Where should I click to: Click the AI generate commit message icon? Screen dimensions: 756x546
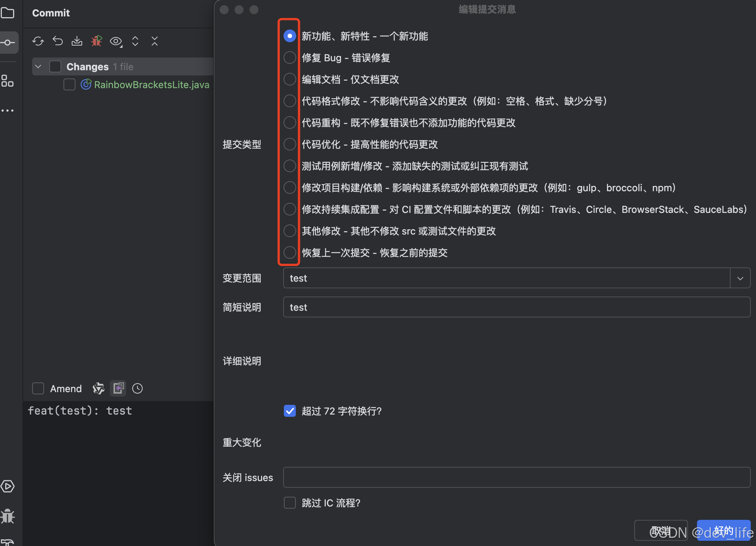click(x=99, y=388)
